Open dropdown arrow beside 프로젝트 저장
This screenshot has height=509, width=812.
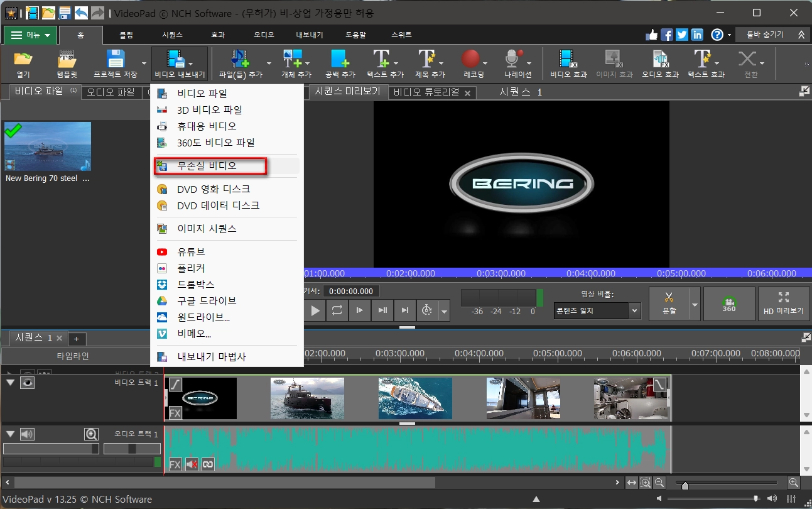pyautogui.click(x=144, y=64)
